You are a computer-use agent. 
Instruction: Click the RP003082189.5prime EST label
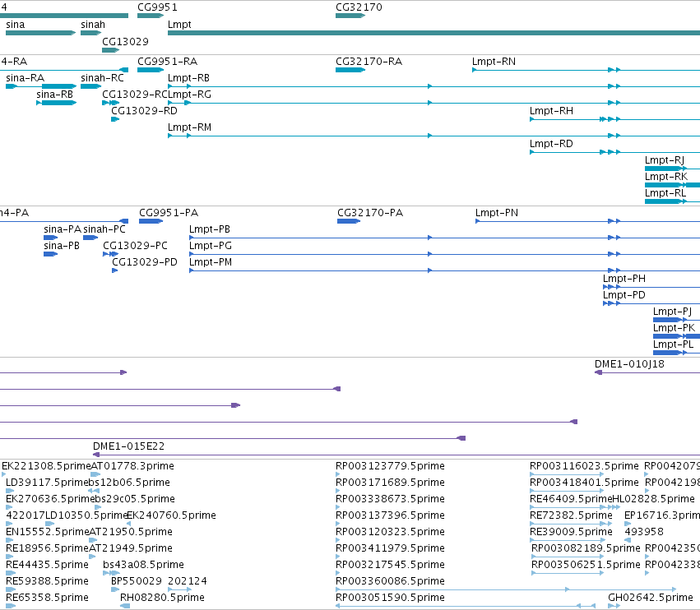tap(586, 548)
